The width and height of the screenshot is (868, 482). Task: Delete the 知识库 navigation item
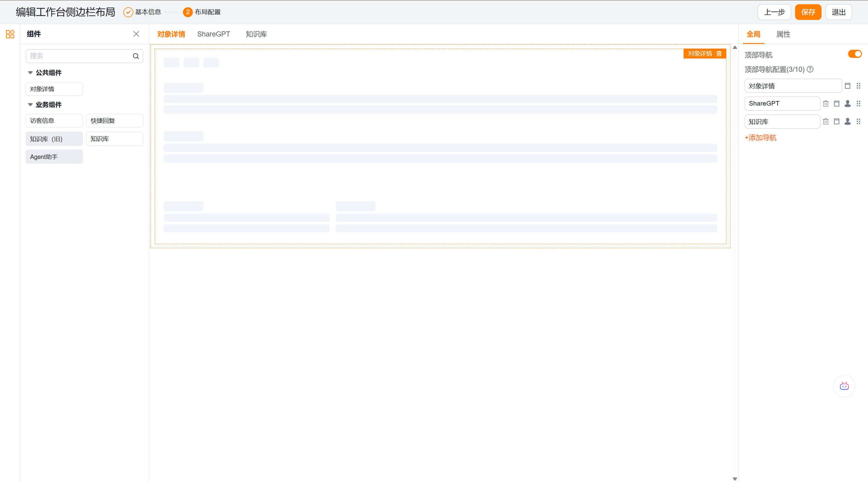click(x=826, y=122)
